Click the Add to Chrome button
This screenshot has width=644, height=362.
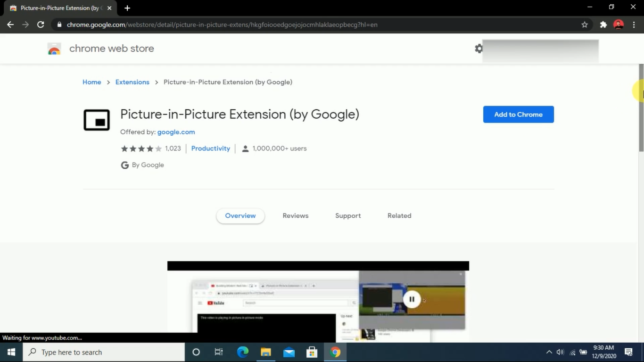point(518,114)
